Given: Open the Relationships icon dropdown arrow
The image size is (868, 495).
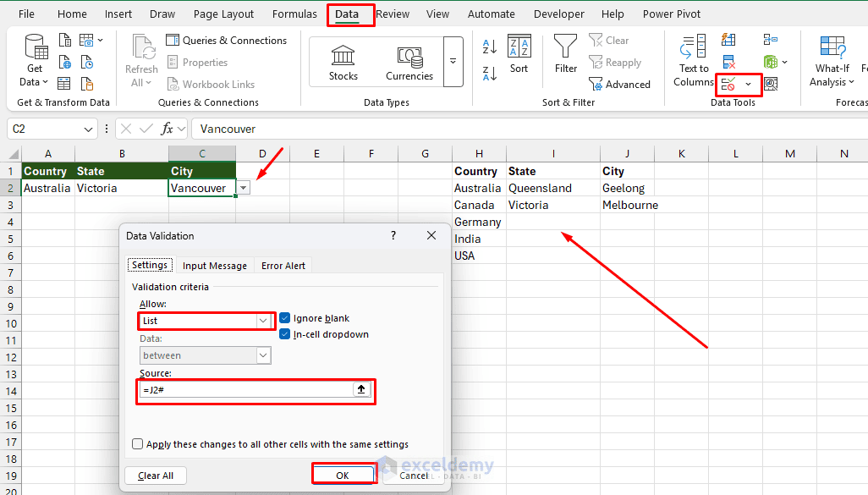Looking at the screenshot, I should click(785, 62).
